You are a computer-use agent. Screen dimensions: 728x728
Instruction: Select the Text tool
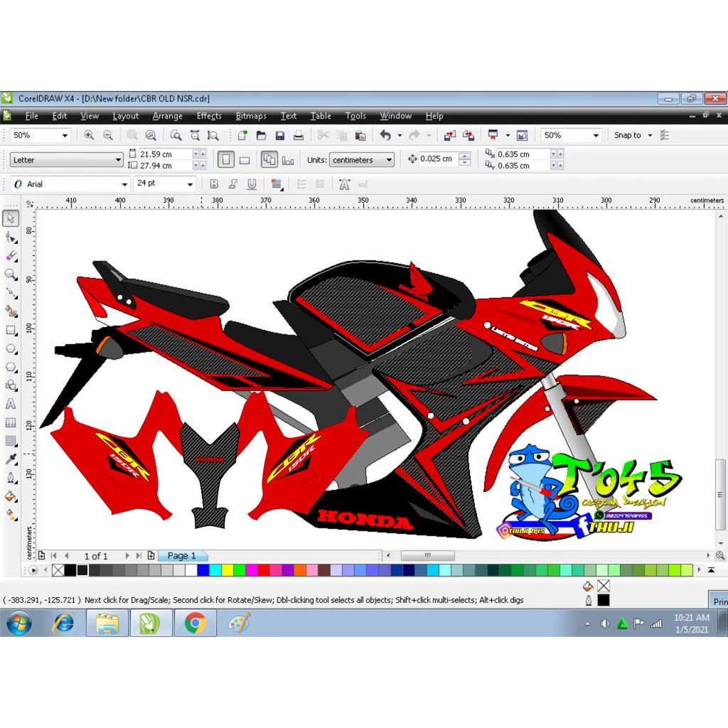[x=10, y=404]
